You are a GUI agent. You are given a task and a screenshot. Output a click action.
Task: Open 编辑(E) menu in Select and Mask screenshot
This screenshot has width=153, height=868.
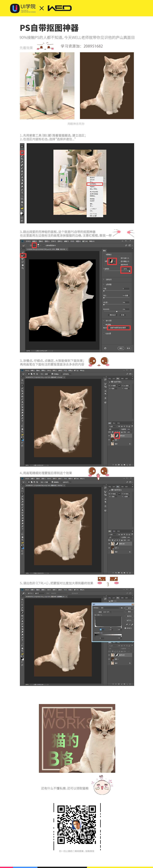[34, 241]
